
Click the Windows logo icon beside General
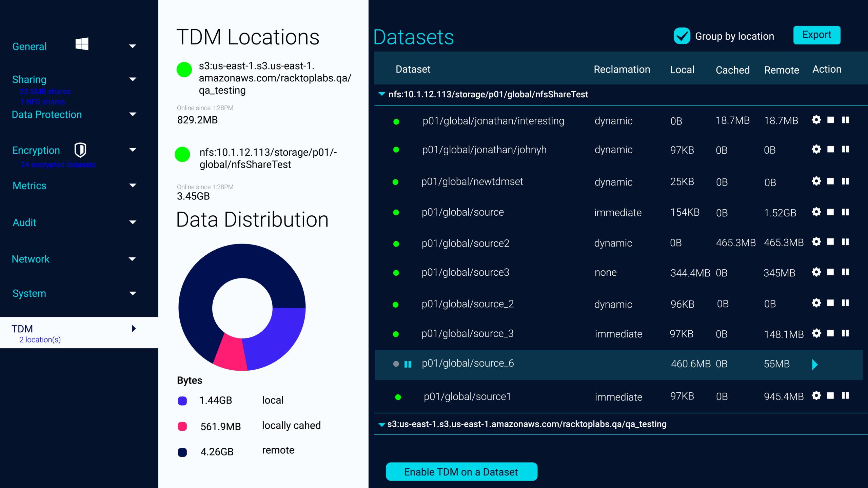(82, 44)
